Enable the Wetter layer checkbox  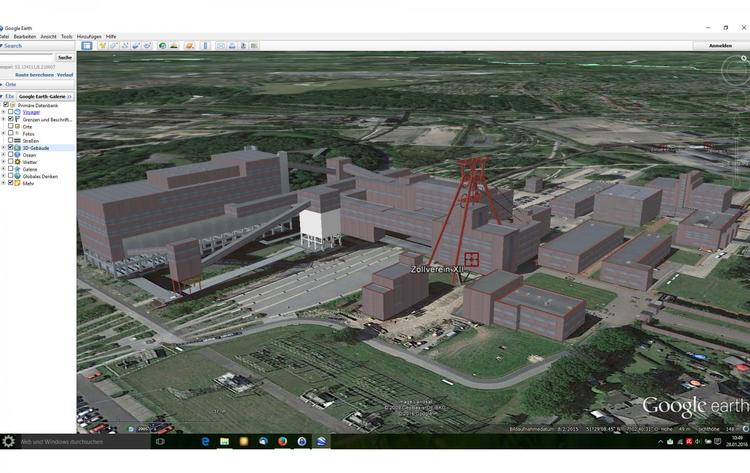pyautogui.click(x=11, y=162)
